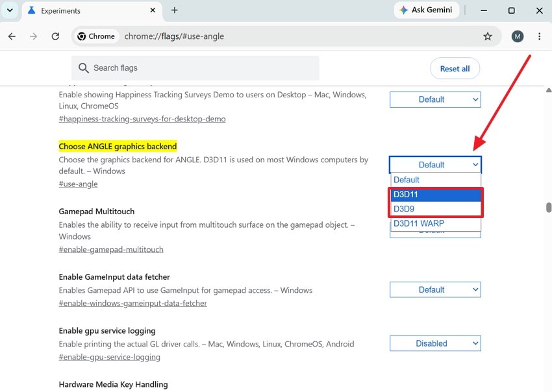Select D3D11 from the backend list

436,195
